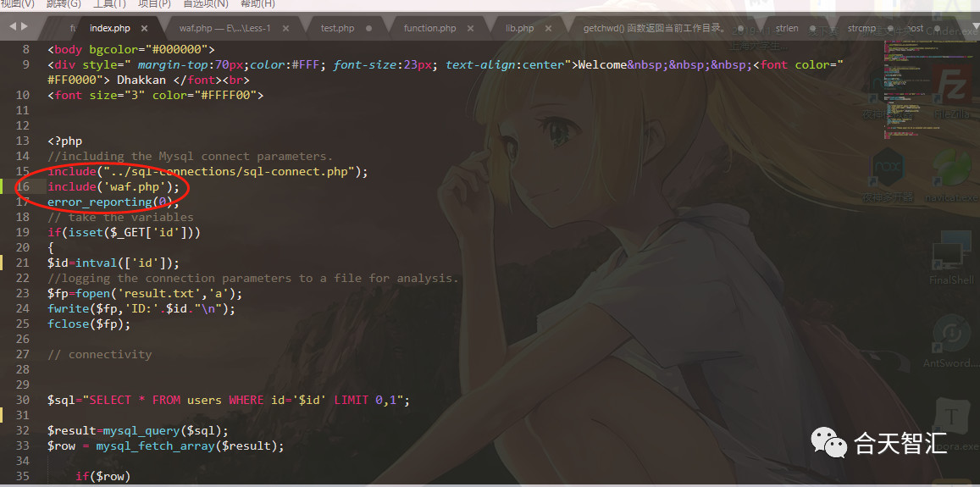
Task: Click the unsaved dot on the test.php tab
Action: [368, 28]
